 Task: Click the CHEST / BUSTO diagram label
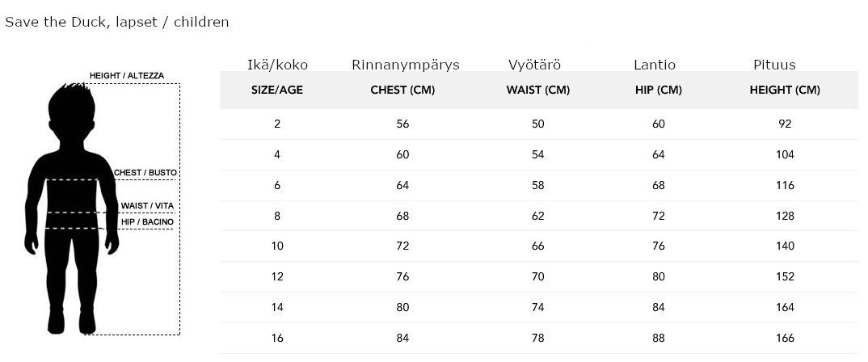(145, 173)
